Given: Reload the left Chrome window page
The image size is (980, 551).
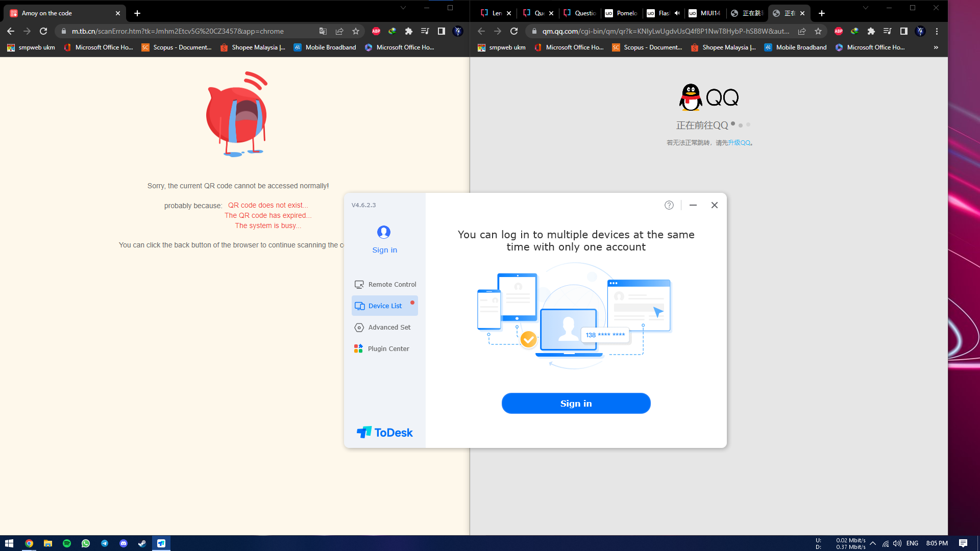Looking at the screenshot, I should click(x=43, y=31).
